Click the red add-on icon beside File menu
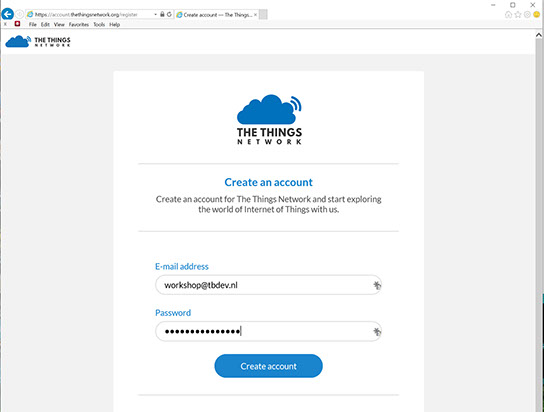 pyautogui.click(x=17, y=24)
